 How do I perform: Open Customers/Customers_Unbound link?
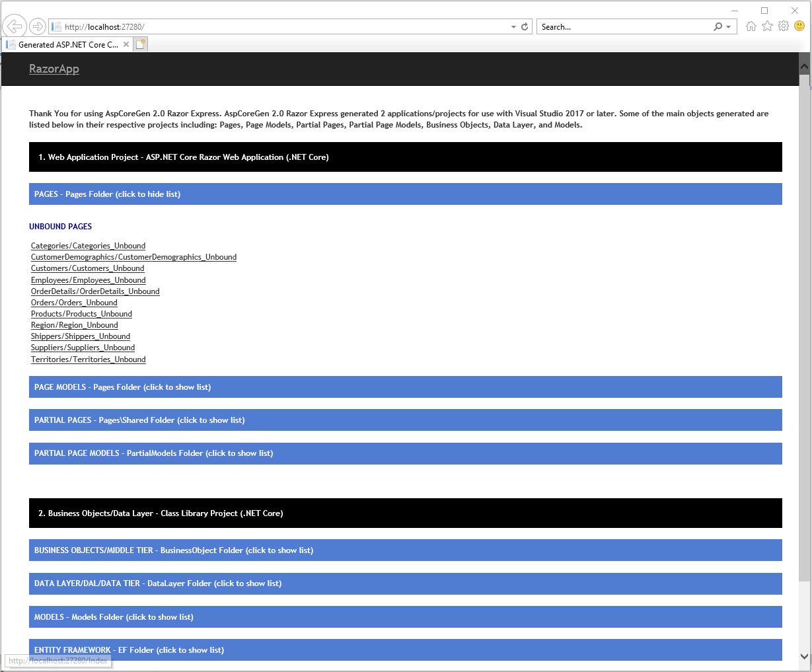[x=87, y=268]
